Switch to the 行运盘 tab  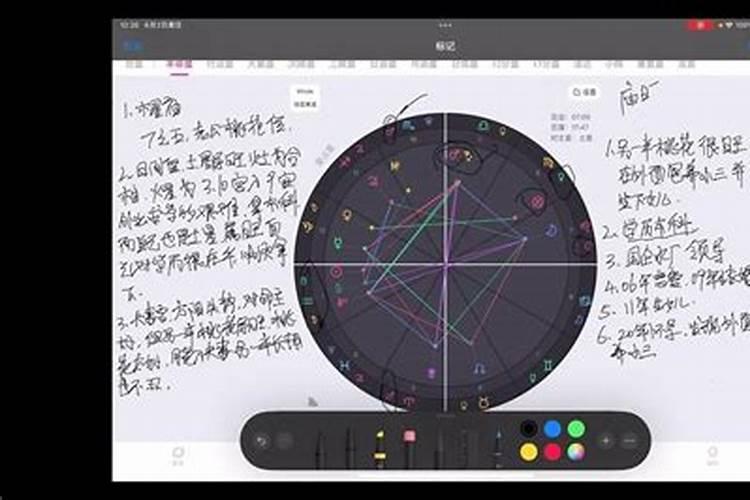pyautogui.click(x=220, y=65)
